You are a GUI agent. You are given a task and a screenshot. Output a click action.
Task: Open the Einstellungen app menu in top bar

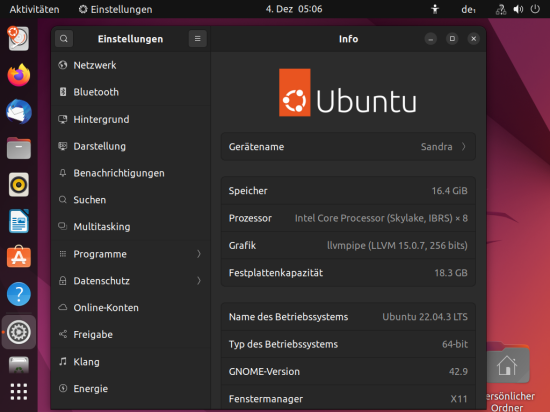pos(115,9)
